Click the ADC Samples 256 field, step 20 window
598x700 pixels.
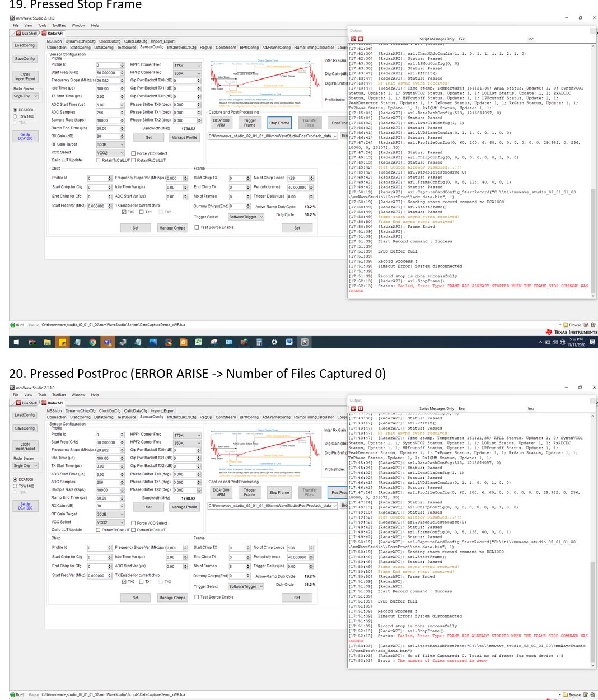coord(110,482)
